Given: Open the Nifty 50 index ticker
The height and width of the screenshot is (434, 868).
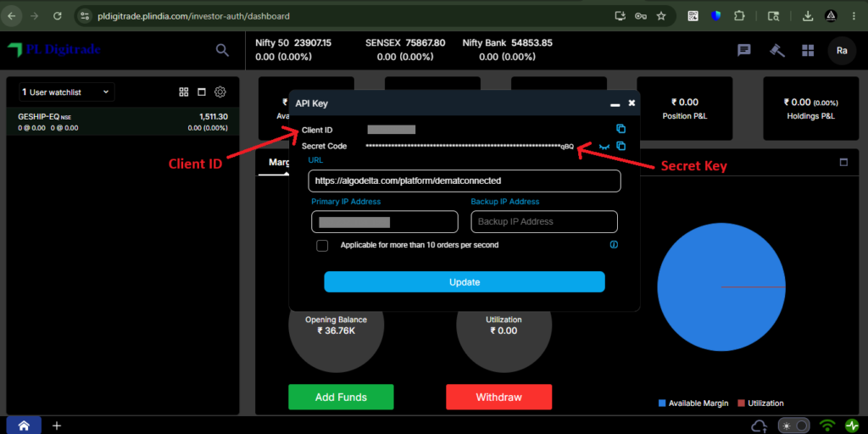Looking at the screenshot, I should tap(293, 50).
